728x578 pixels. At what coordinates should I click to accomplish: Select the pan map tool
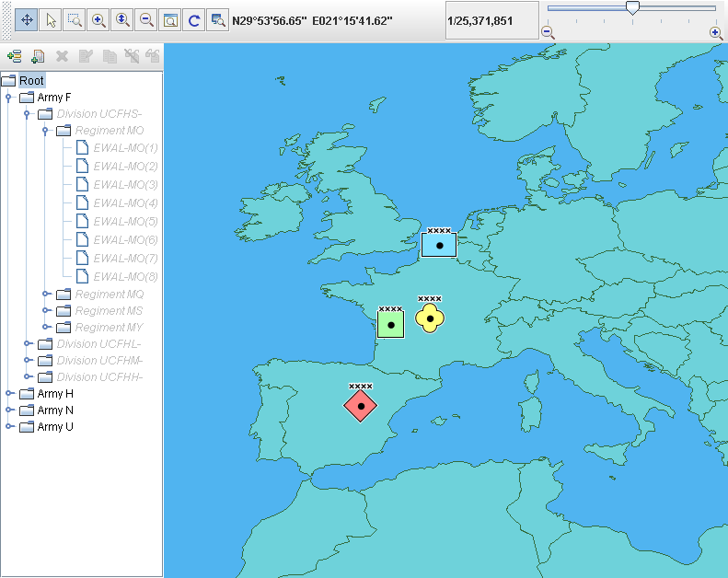tap(27, 19)
